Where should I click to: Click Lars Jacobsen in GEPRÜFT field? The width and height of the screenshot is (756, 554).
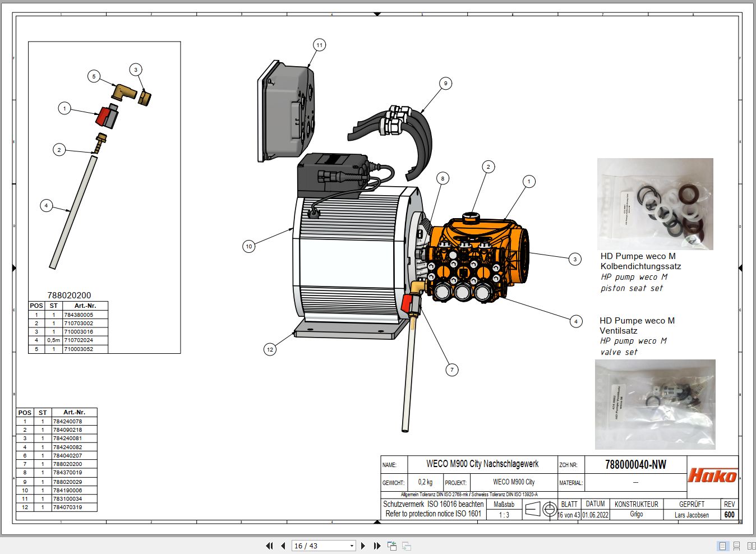point(692,515)
